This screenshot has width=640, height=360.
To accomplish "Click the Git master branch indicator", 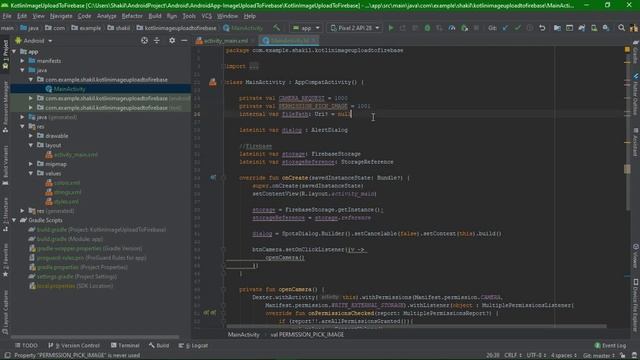I will [599, 356].
